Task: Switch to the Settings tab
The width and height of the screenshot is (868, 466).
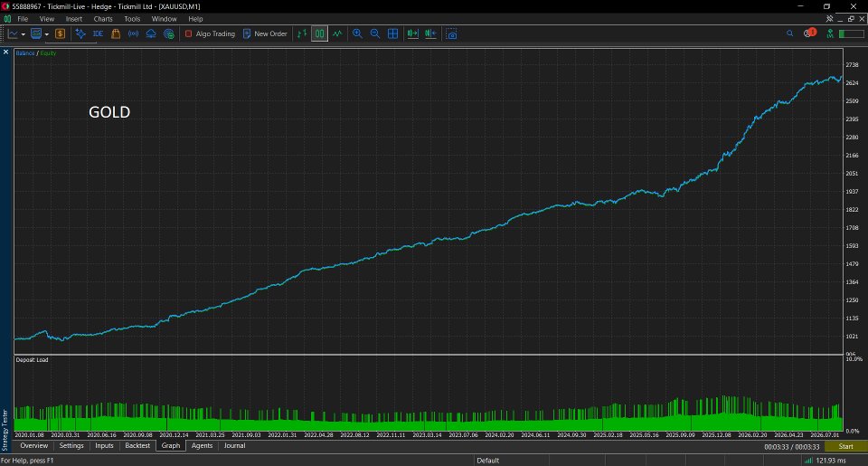Action: 71,445
